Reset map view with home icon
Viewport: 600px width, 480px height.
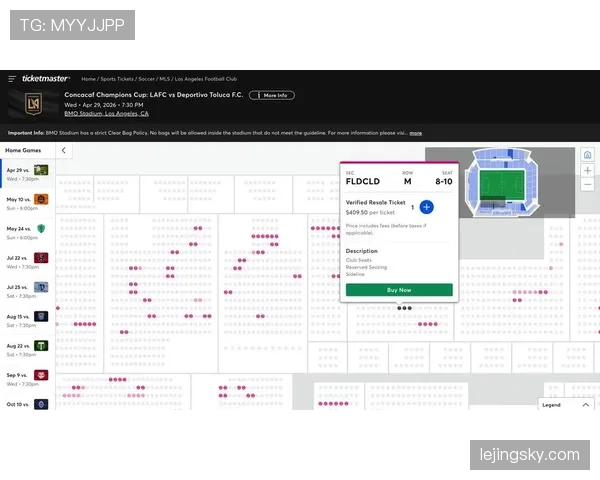click(587, 155)
